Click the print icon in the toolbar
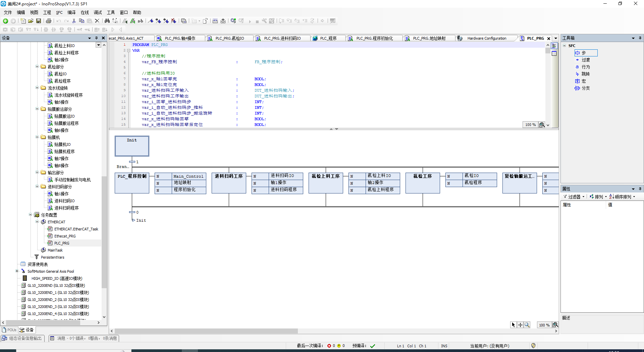This screenshot has height=352, width=644. [x=49, y=21]
